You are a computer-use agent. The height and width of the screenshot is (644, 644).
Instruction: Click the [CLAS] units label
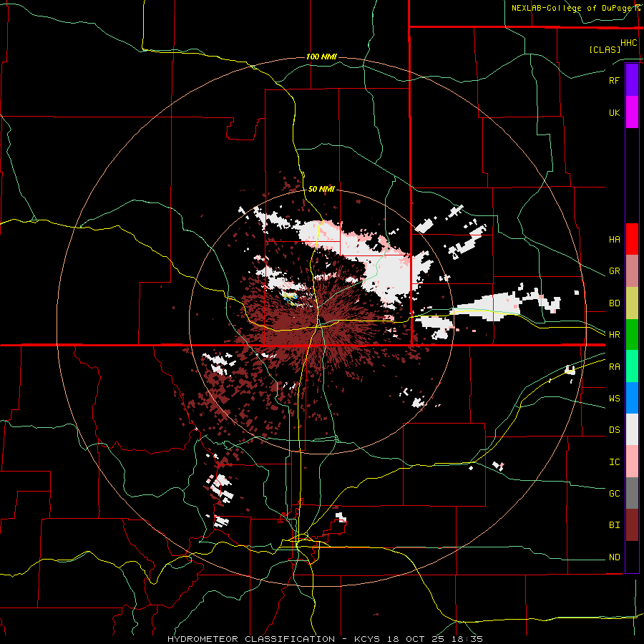pyautogui.click(x=605, y=49)
